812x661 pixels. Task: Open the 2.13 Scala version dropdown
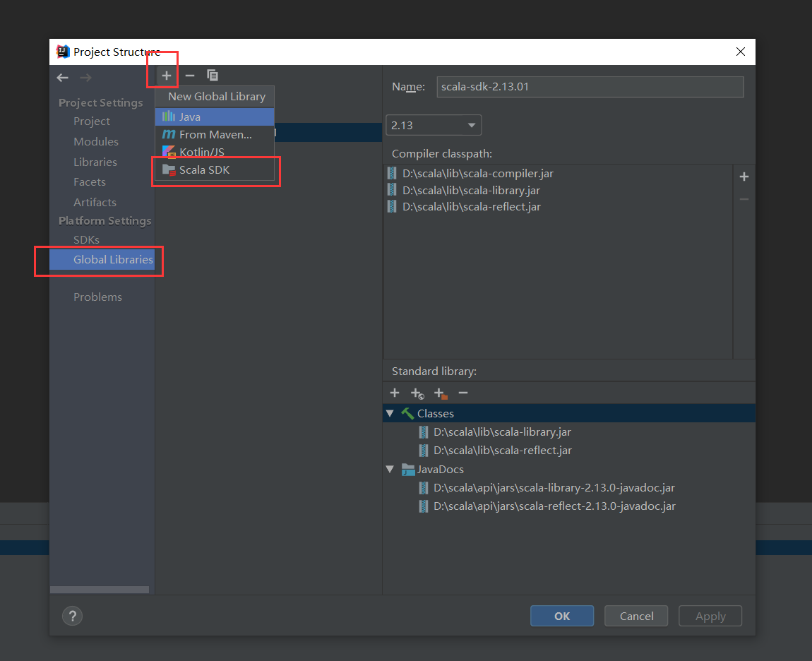434,126
